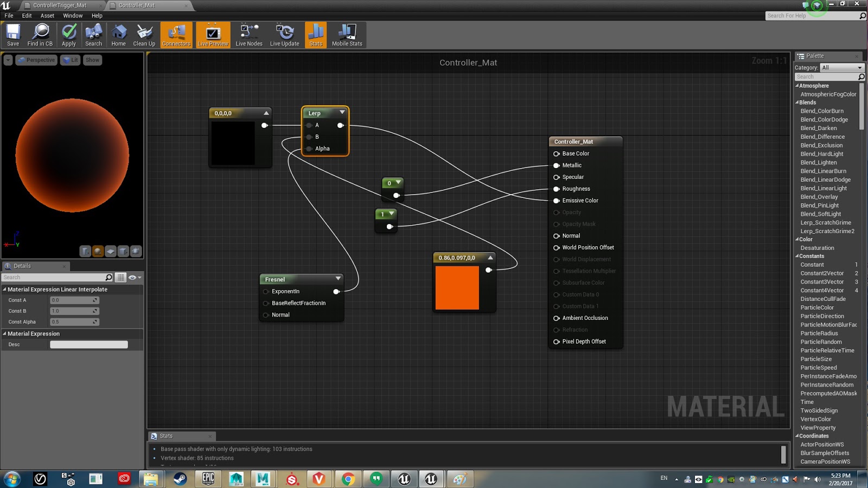868x488 pixels.
Task: Run Clean Up on the material graph
Action: pyautogui.click(x=144, y=34)
